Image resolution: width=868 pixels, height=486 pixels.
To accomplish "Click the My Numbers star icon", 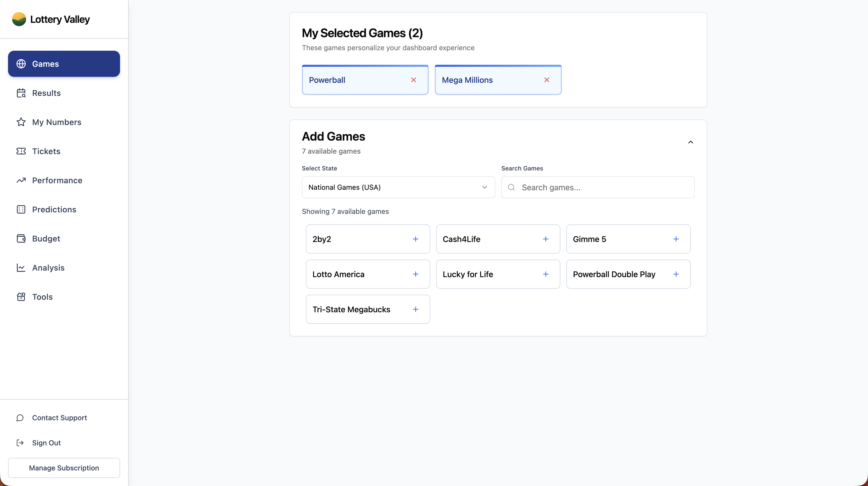I will pos(21,122).
